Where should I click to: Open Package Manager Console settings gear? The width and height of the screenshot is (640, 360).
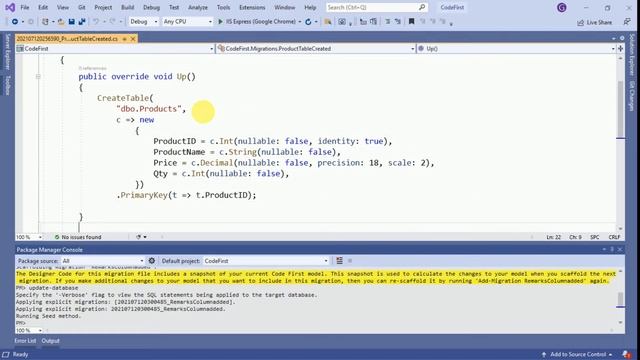coord(152,260)
